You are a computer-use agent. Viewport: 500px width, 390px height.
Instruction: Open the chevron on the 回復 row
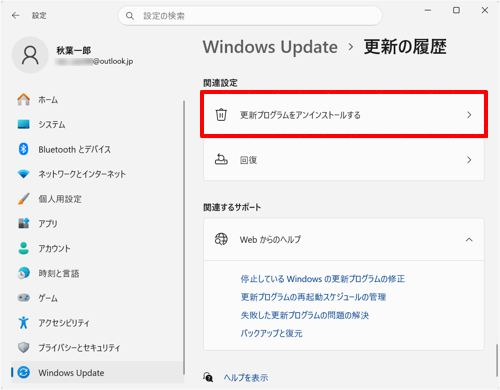(469, 160)
